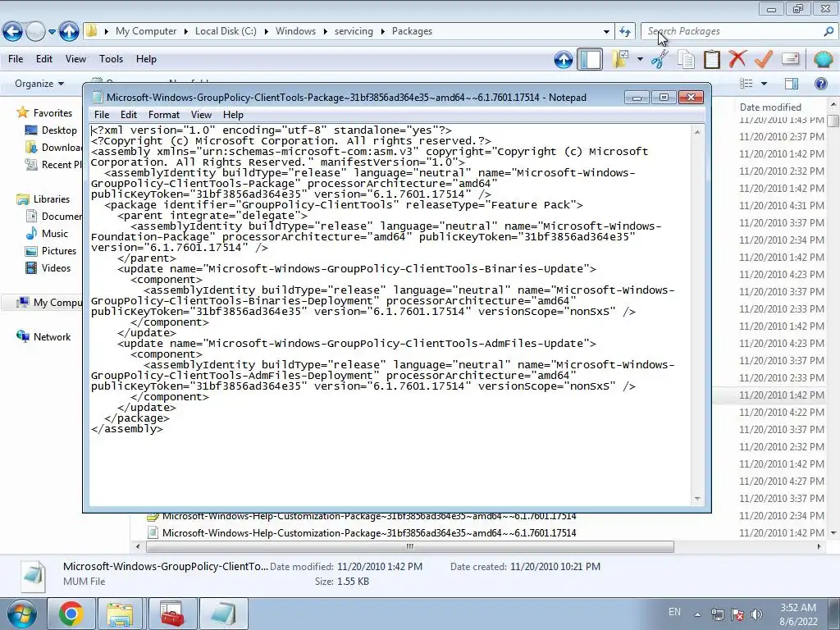This screenshot has height=630, width=840.
Task: Email the file using the envelope icon
Action: pos(791,58)
